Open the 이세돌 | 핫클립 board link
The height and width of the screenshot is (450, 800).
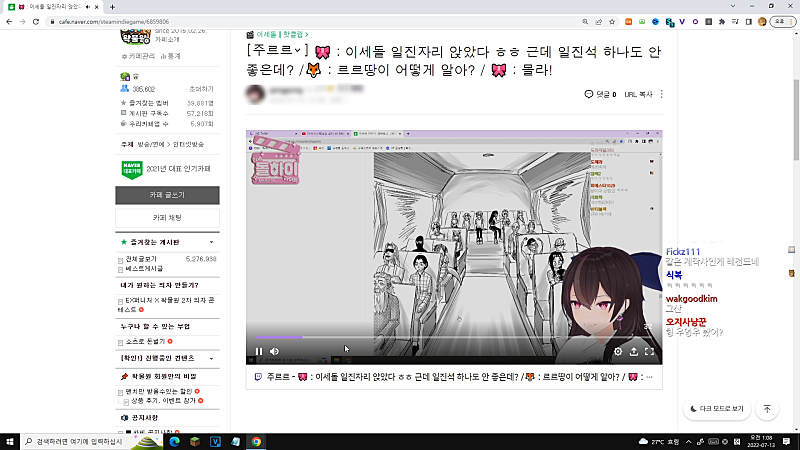click(x=282, y=35)
